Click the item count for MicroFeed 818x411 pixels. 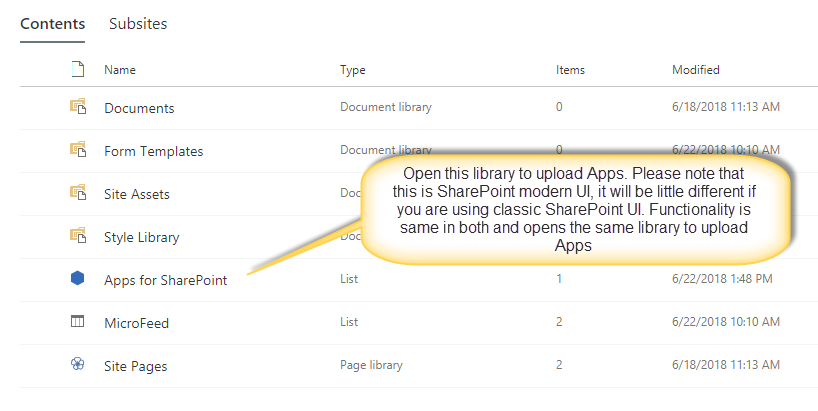pos(559,322)
